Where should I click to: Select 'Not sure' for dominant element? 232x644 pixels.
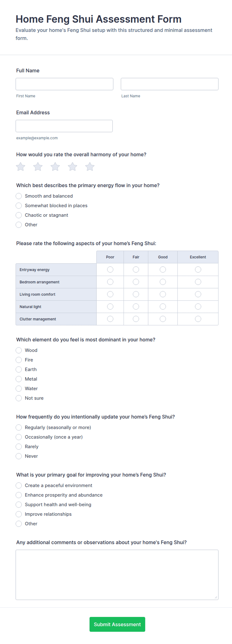coord(19,398)
